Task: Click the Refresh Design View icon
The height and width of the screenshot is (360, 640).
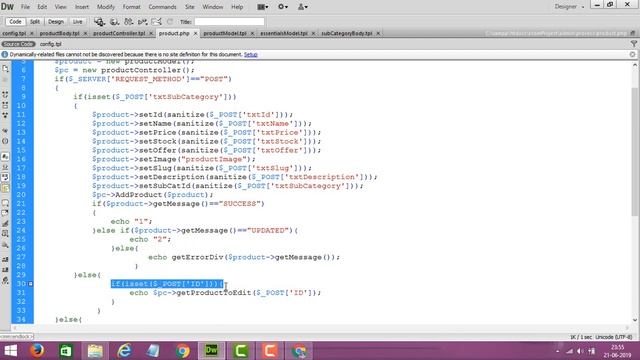Action: pos(170,22)
